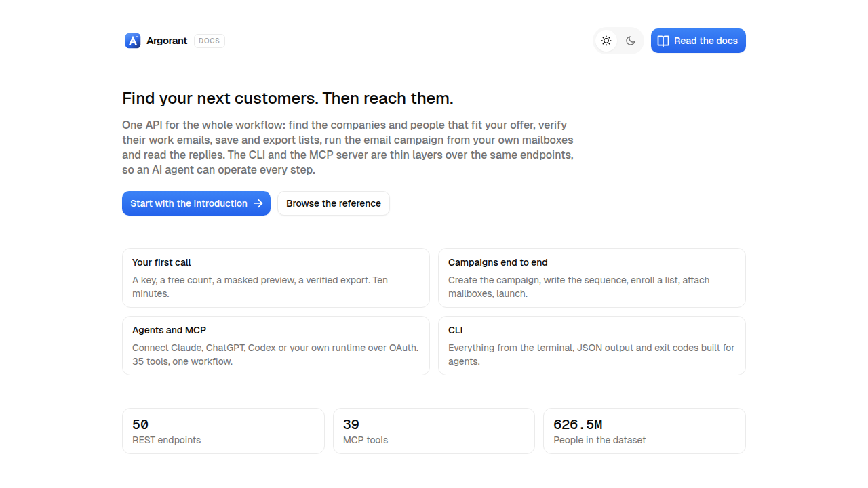Click the arrow icon in Start with the introduction
This screenshot has width=868, height=488.
click(258, 203)
